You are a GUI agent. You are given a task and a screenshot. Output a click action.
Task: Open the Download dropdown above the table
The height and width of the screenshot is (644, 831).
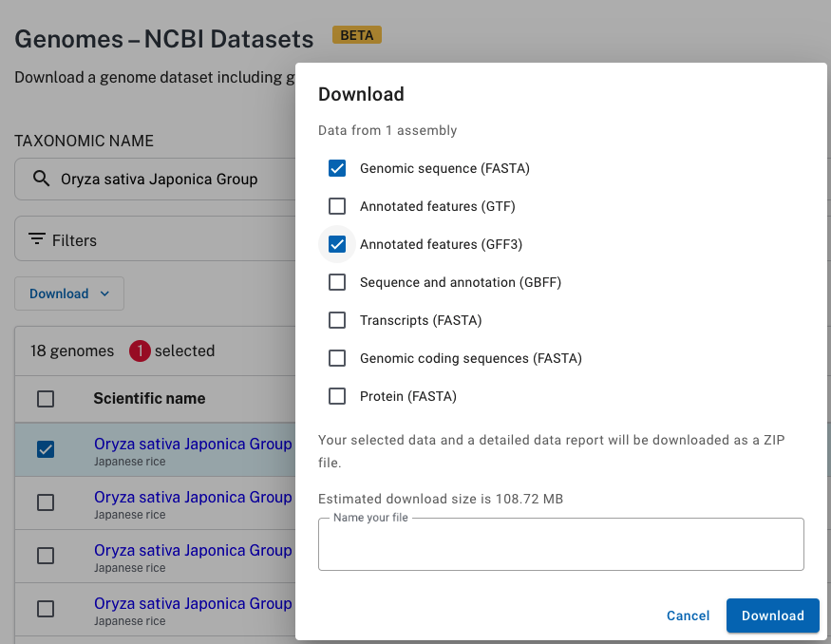pos(69,294)
